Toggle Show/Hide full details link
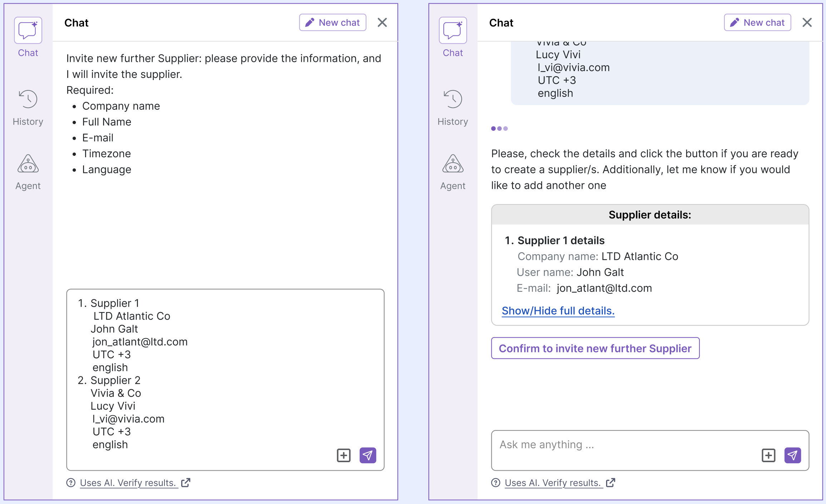The height and width of the screenshot is (504, 826). (558, 311)
